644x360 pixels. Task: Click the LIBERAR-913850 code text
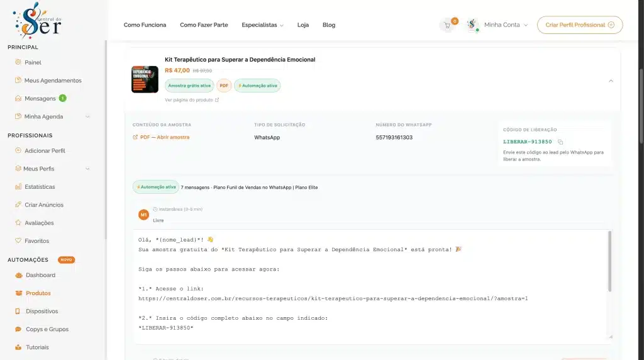click(x=528, y=142)
